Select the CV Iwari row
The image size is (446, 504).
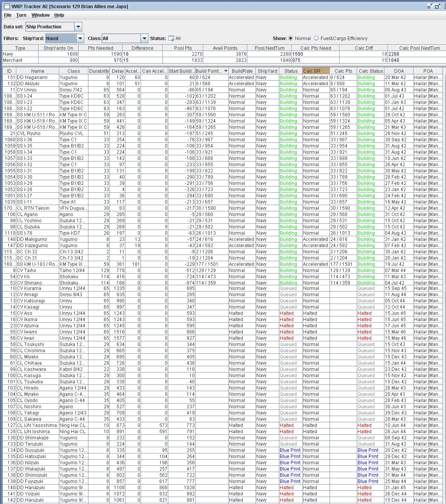(x=223, y=338)
